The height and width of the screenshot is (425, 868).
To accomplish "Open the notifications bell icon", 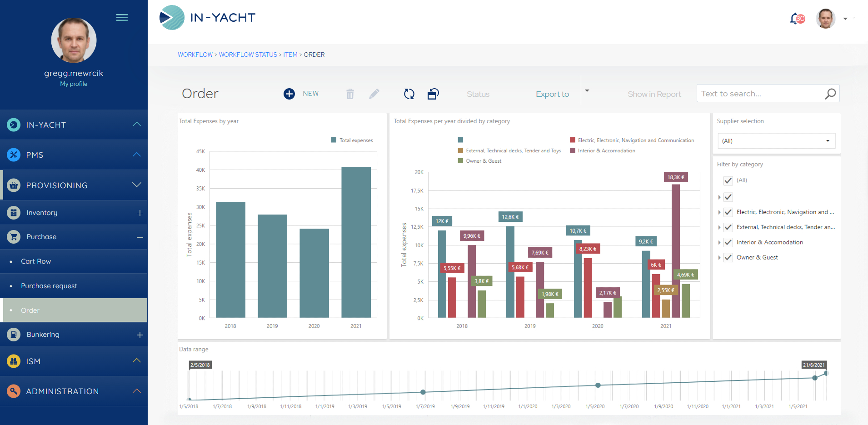I will 796,19.
